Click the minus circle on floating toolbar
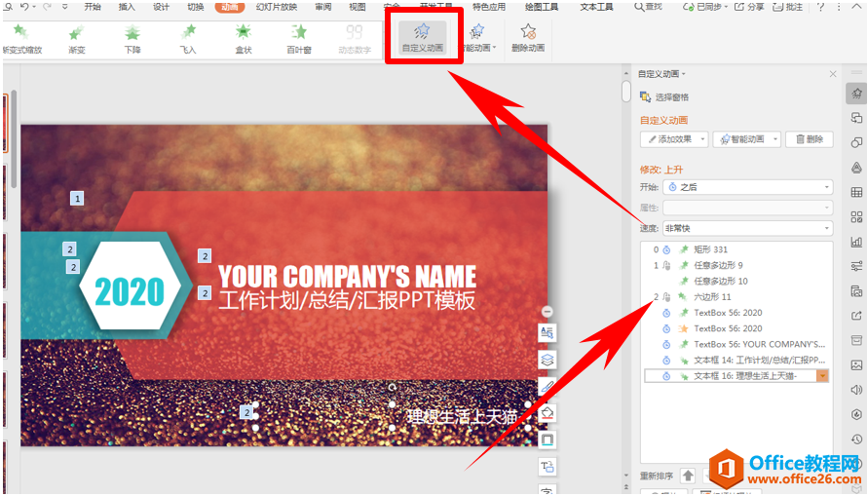 point(547,312)
